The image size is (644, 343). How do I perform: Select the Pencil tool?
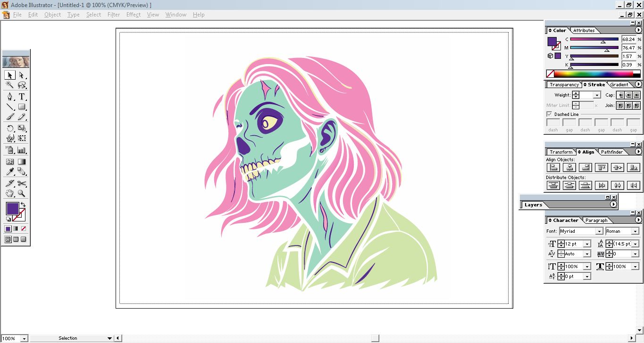click(x=22, y=117)
